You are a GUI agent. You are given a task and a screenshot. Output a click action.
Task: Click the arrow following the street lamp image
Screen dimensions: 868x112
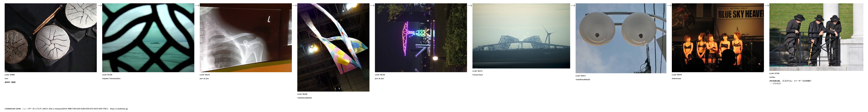click(x=669, y=5)
